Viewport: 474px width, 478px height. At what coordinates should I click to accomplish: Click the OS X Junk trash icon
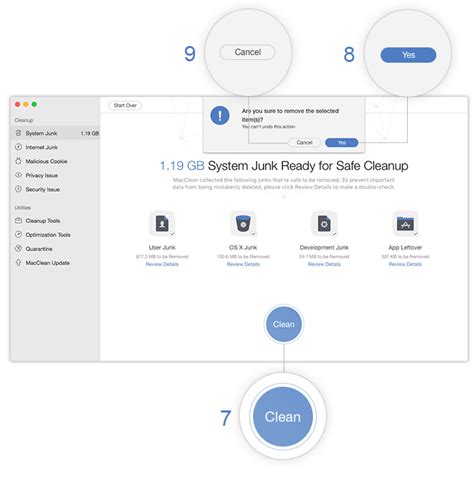243,223
